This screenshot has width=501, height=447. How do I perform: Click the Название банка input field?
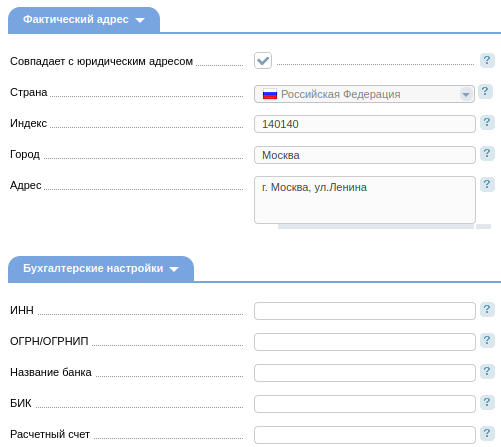tap(365, 373)
